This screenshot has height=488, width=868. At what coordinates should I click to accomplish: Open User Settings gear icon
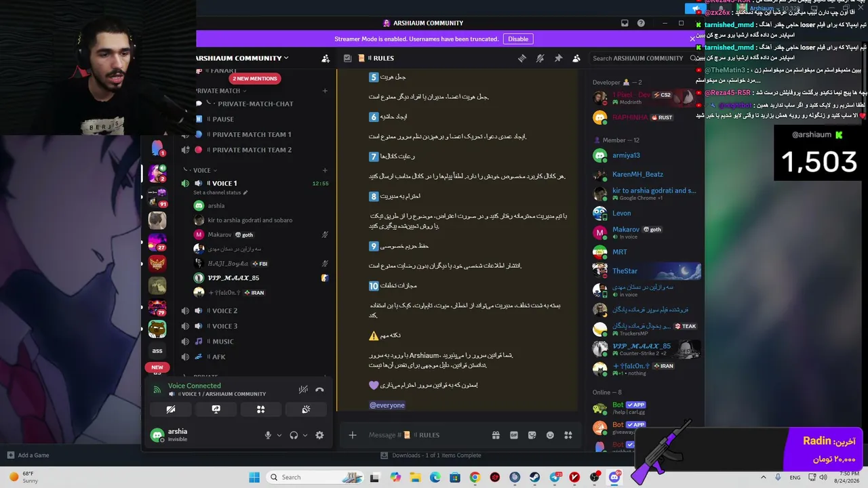pyautogui.click(x=319, y=435)
